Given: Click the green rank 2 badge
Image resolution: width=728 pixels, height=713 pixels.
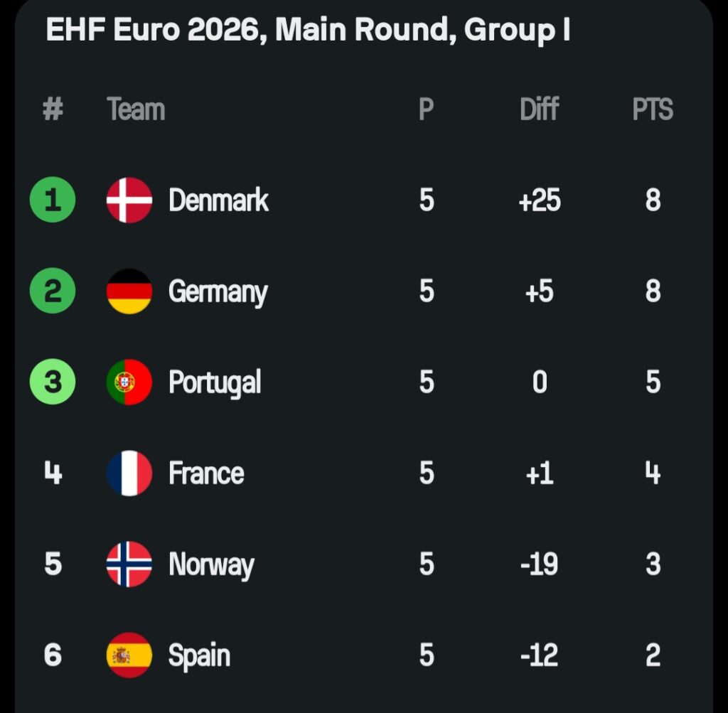Looking at the screenshot, I should [52, 291].
